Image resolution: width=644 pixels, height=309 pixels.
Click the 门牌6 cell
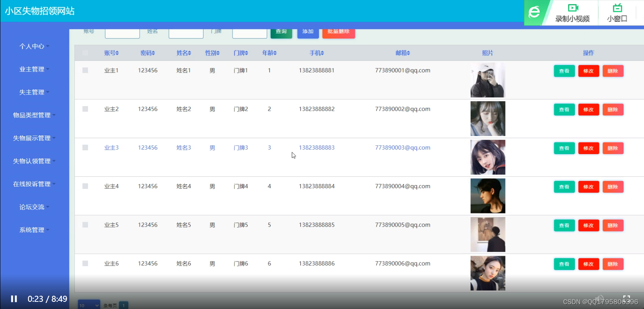(x=241, y=263)
